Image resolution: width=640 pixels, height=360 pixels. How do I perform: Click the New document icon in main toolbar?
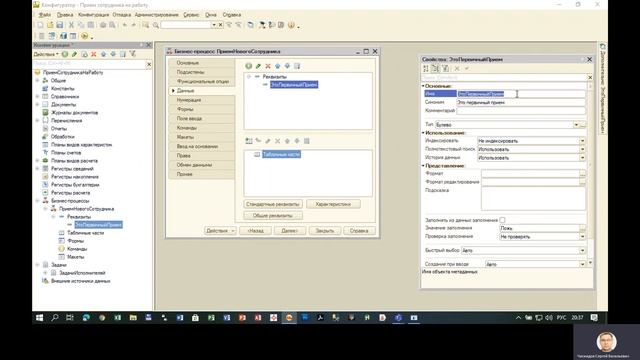[40, 25]
